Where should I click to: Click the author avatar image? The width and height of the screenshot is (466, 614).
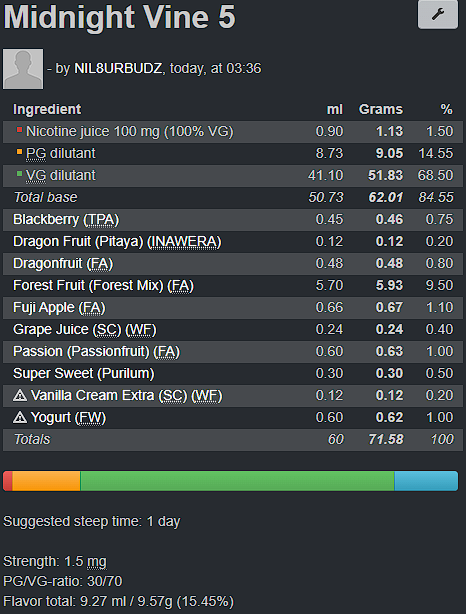pyautogui.click(x=23, y=69)
